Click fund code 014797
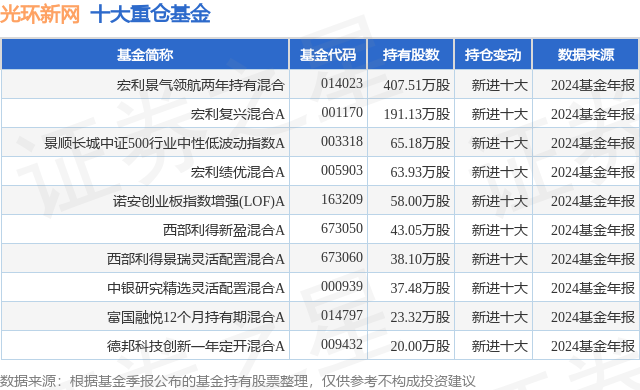 [342, 315]
